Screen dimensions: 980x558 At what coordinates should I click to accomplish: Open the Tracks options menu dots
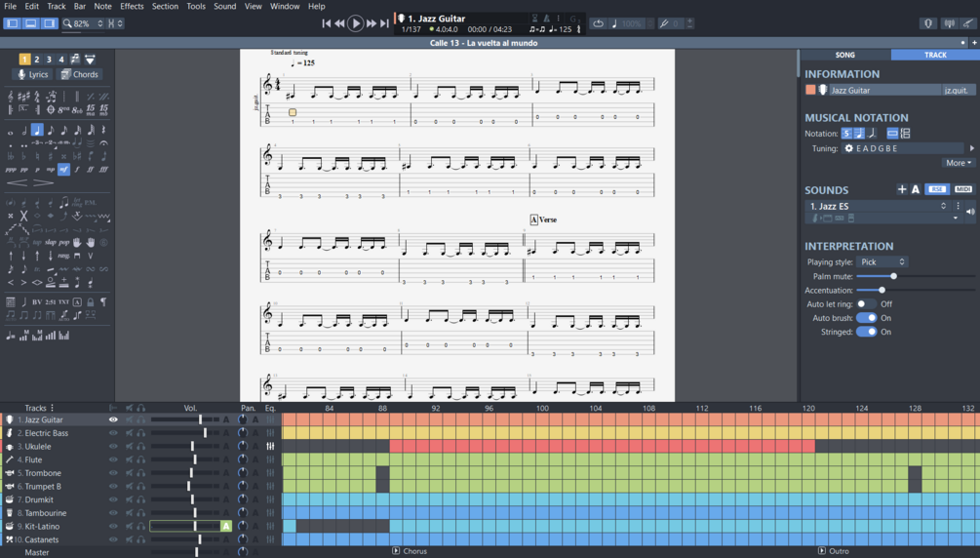[x=52, y=407]
